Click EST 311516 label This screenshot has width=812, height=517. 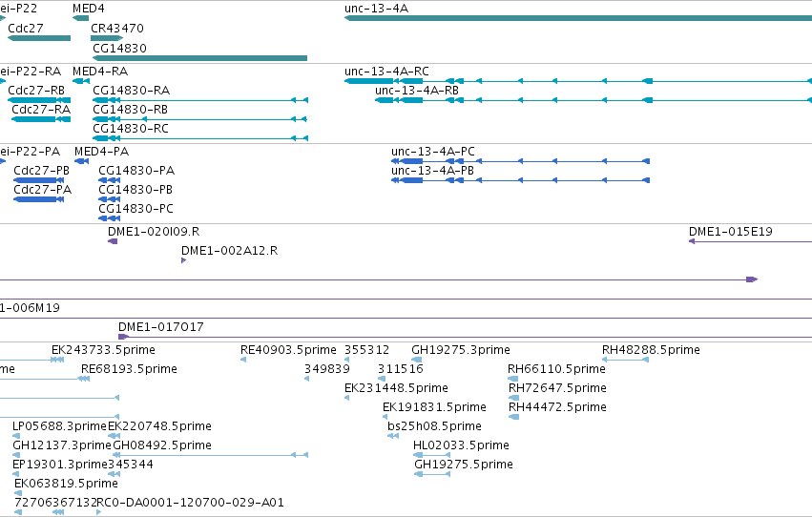[x=401, y=368]
